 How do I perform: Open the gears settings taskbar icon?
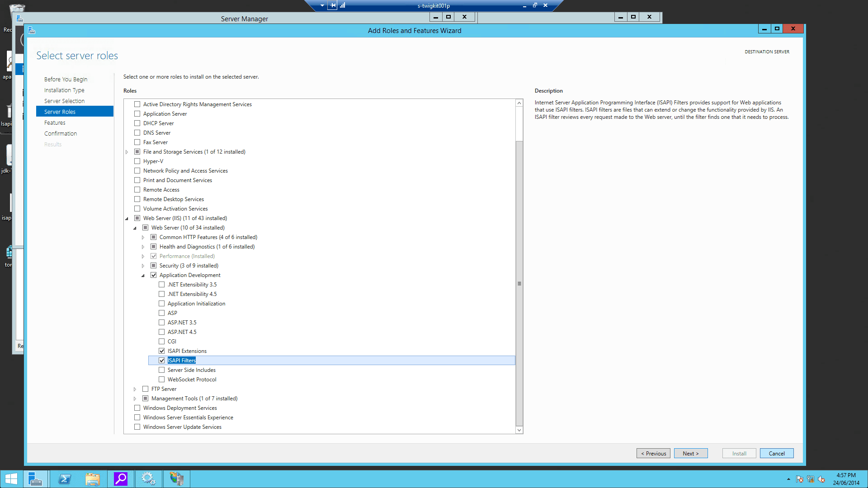click(148, 479)
